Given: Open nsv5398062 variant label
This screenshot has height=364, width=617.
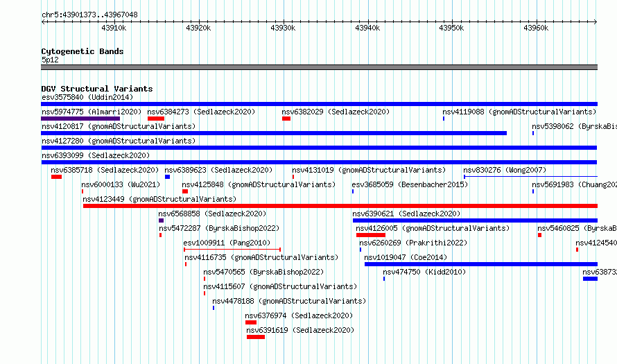Looking at the screenshot, I should pyautogui.click(x=574, y=126).
